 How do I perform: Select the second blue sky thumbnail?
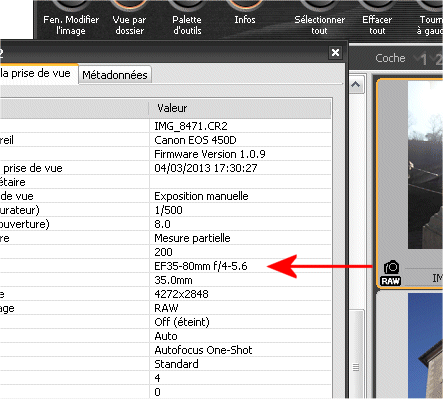(x=425, y=346)
